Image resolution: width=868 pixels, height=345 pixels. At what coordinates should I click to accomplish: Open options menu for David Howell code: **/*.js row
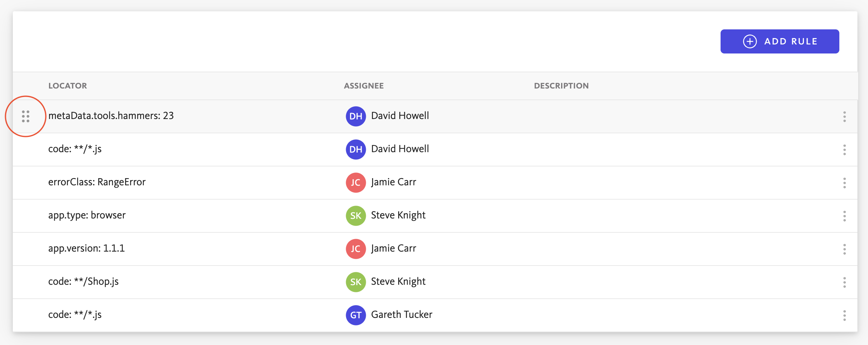click(x=845, y=150)
